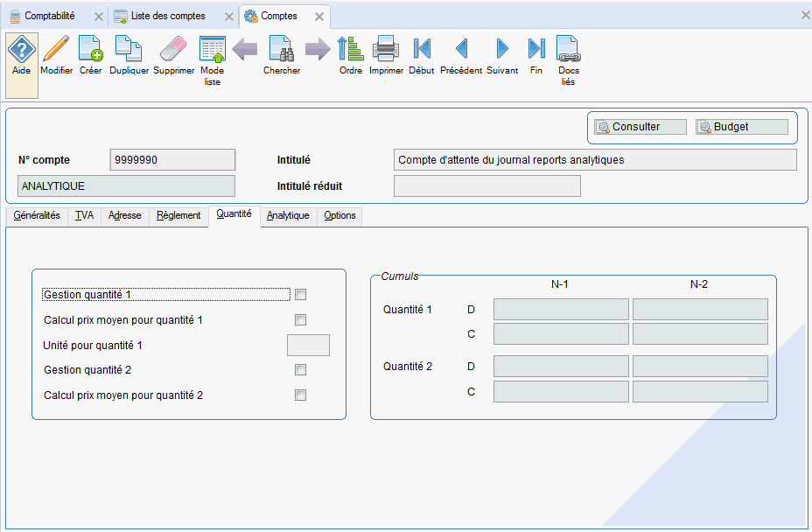Click the Modifier pencil icon
Viewport: 812px width, 532px height.
[x=56, y=56]
